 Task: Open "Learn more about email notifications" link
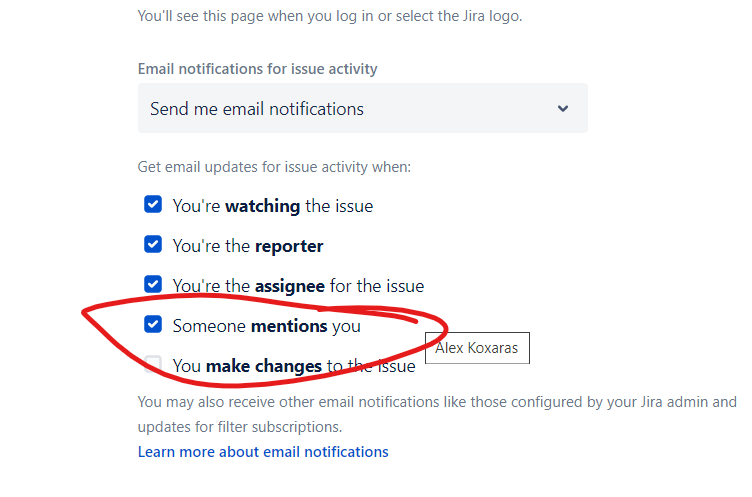coord(263,452)
